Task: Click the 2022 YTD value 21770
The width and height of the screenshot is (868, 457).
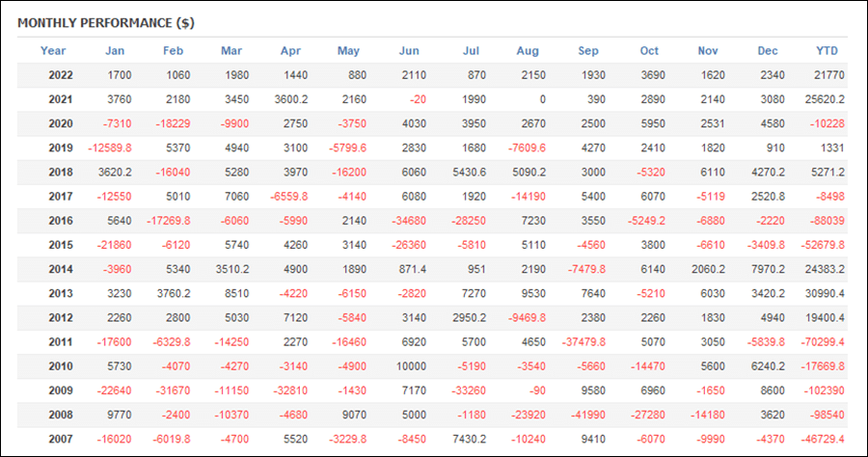Action: click(x=829, y=75)
